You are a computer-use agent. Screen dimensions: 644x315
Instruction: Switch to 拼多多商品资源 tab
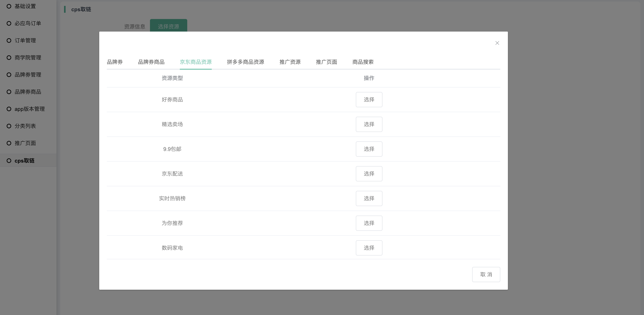[245, 62]
